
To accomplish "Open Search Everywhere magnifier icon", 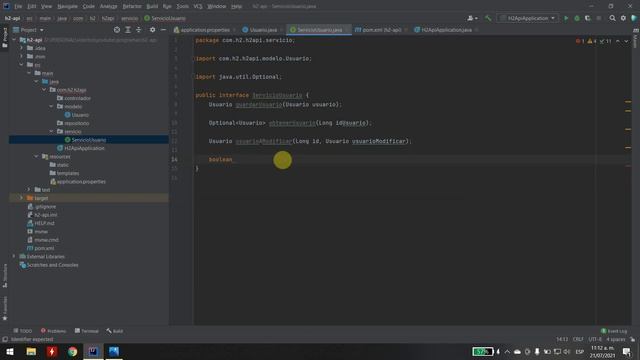I will [x=612, y=18].
